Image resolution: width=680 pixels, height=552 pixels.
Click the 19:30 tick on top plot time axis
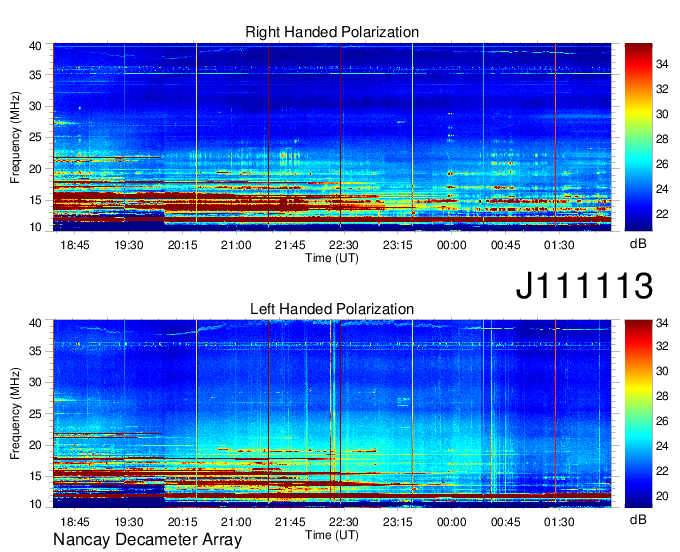(129, 245)
